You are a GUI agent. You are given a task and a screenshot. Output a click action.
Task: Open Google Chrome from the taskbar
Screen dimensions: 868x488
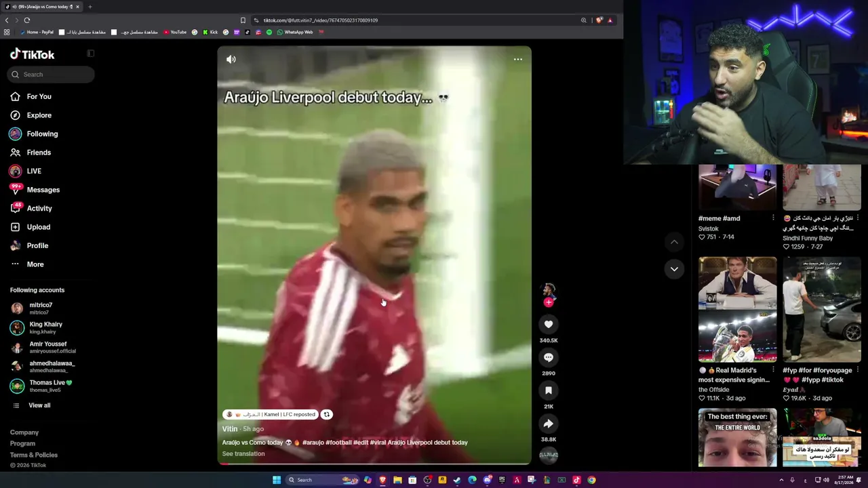click(591, 480)
